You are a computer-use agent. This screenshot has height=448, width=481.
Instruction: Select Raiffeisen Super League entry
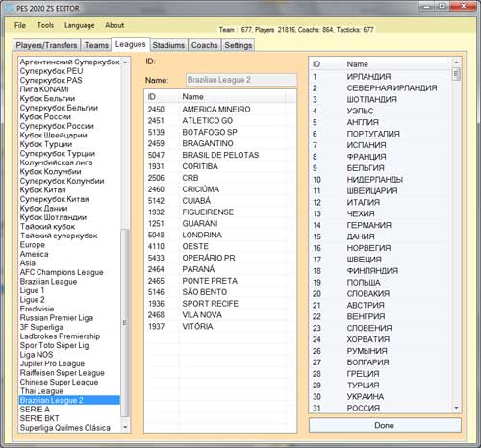click(x=69, y=373)
